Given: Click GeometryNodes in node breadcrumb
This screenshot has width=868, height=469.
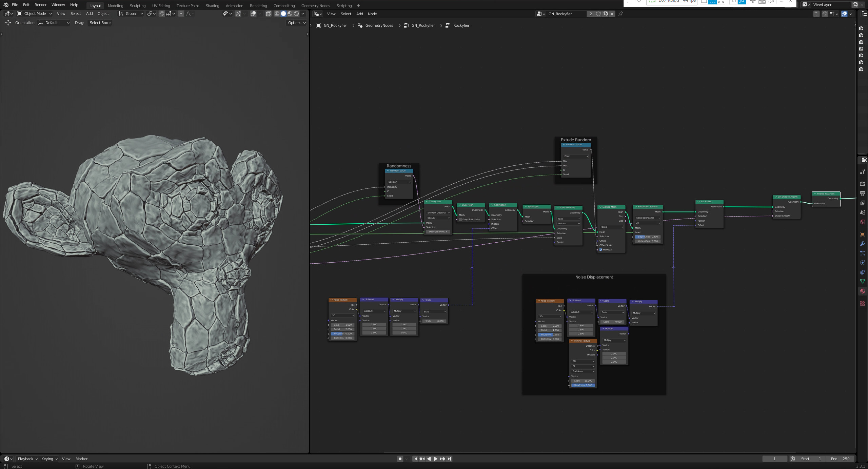Looking at the screenshot, I should (x=379, y=25).
